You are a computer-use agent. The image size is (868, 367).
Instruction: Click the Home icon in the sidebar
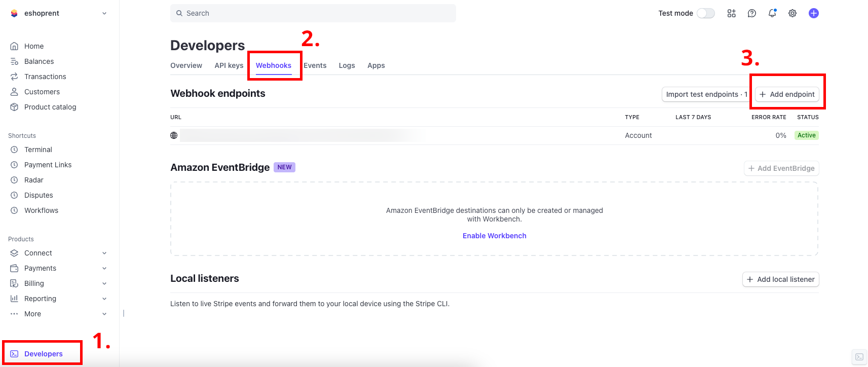(x=14, y=46)
